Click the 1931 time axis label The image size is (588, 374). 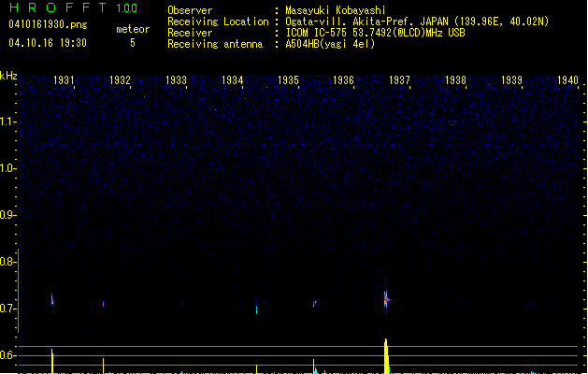(64, 80)
